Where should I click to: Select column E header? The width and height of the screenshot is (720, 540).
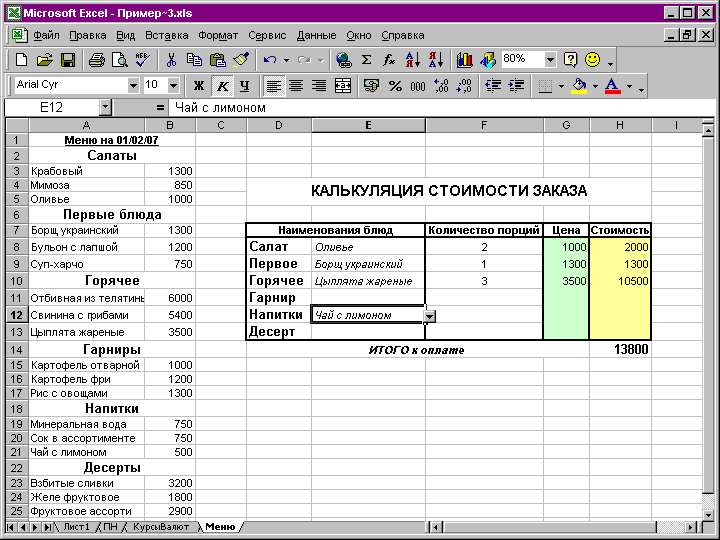tap(368, 125)
